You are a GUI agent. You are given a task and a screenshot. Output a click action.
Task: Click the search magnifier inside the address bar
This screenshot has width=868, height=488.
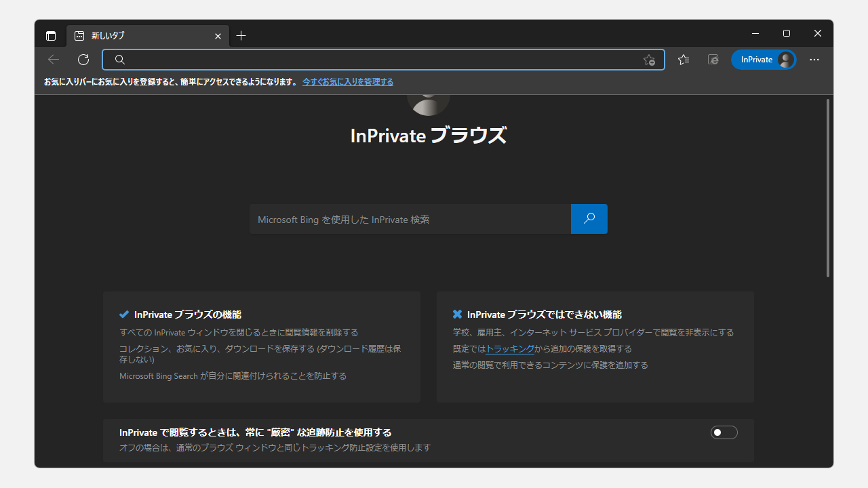119,60
